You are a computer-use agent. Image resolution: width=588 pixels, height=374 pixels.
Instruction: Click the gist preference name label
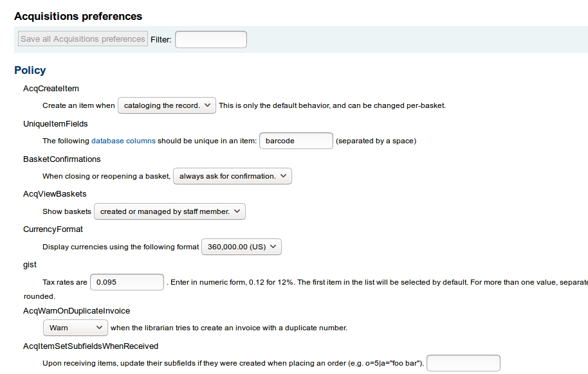tap(30, 264)
